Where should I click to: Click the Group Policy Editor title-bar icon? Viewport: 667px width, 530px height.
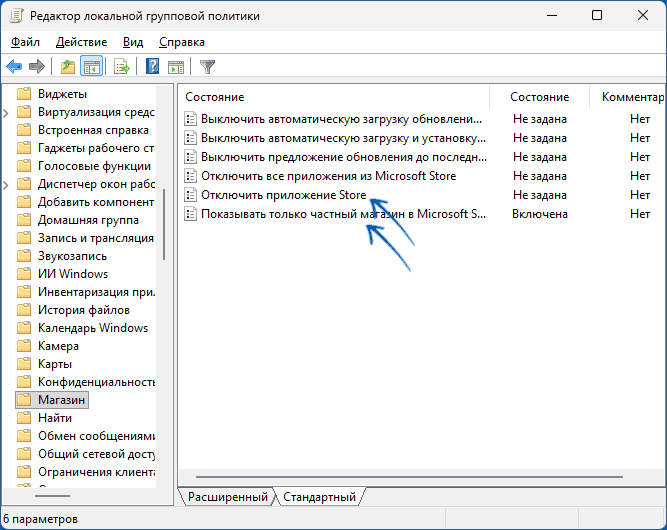pos(16,16)
